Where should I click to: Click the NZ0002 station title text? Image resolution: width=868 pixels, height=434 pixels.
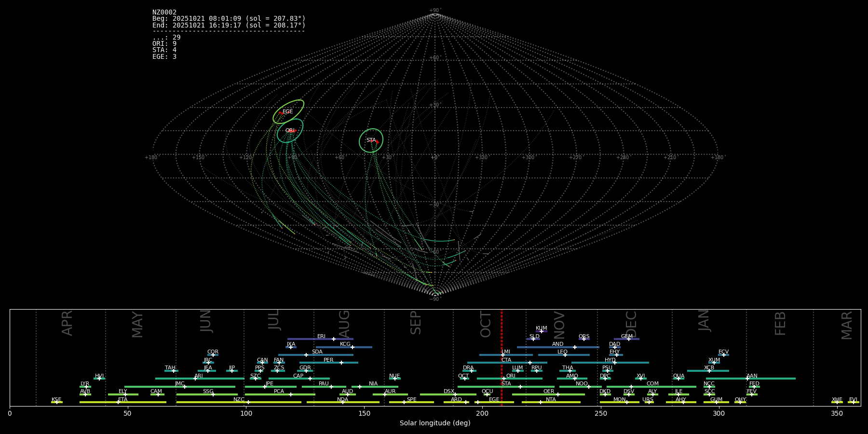(164, 13)
